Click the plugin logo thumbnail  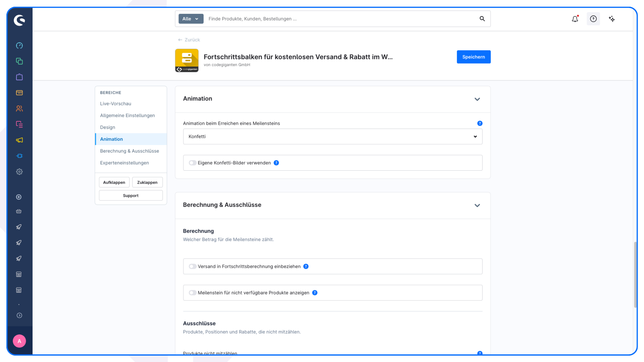[x=187, y=60]
